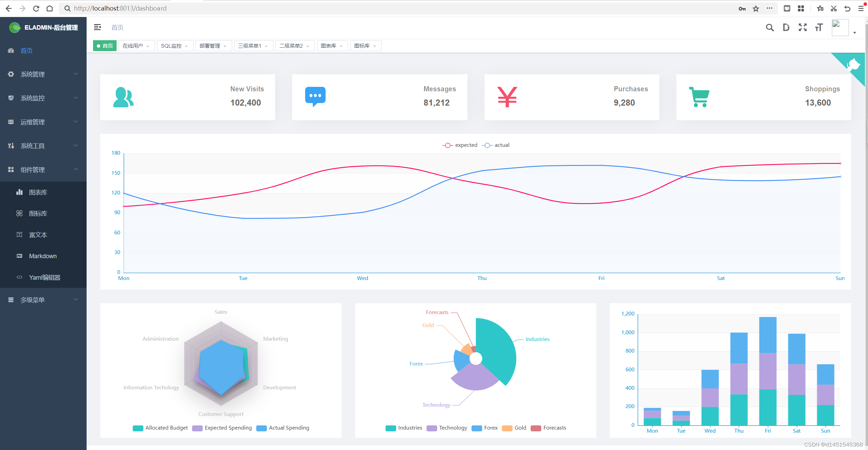This screenshot has height=450, width=868.
Task: Open the font size selector icon
Action: pos(819,28)
